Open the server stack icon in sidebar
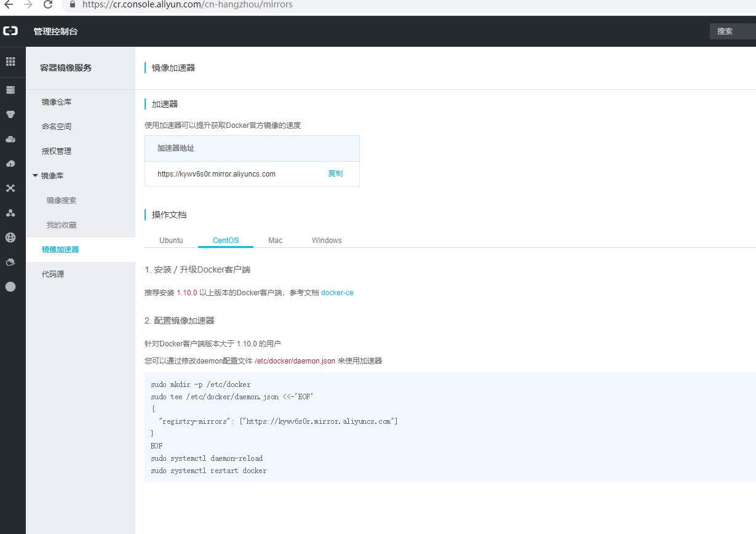Screen dimensions: 756x534 pos(10,90)
